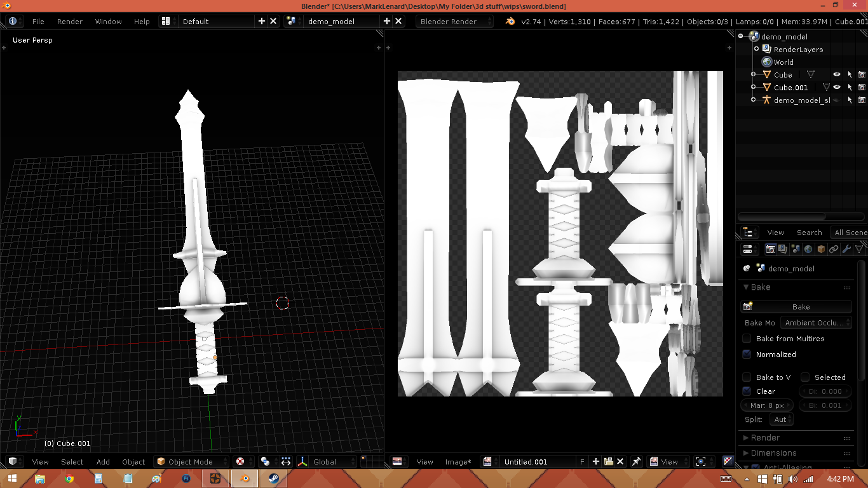
Task: Open the Scene properties tab
Action: click(x=796, y=249)
